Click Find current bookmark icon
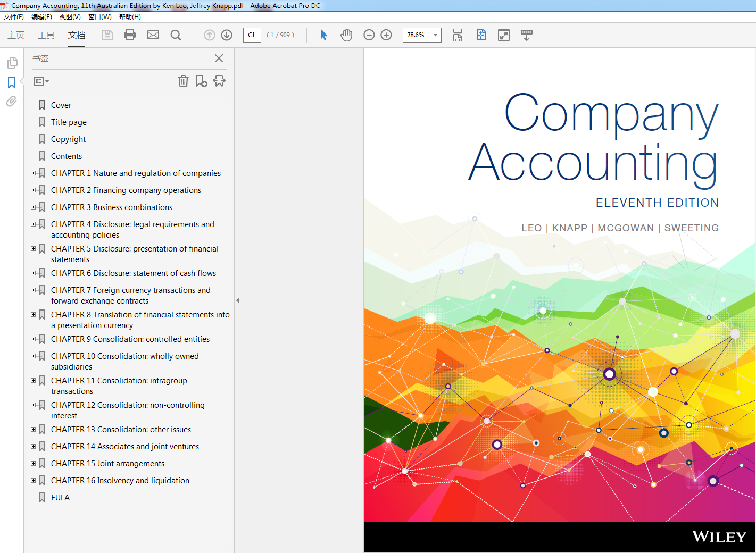This screenshot has width=756, height=553. click(x=219, y=81)
